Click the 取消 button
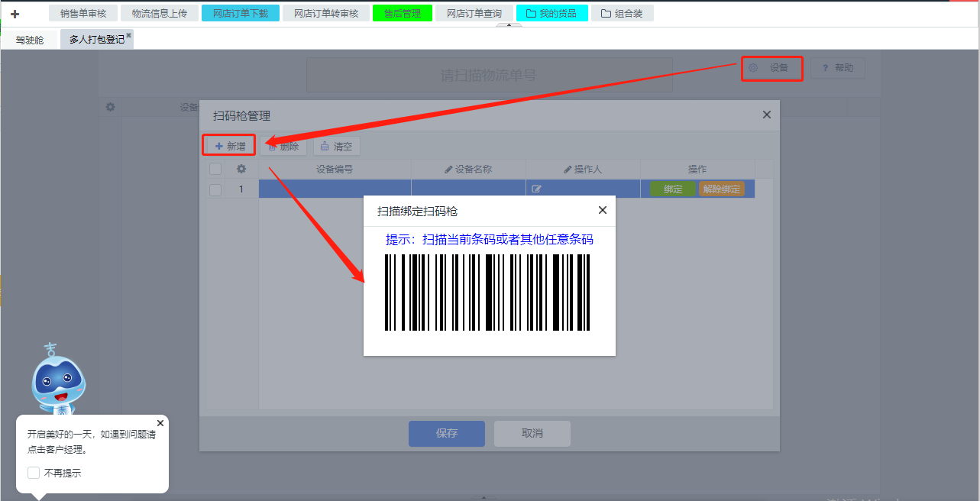This screenshot has height=501, width=980. [x=532, y=434]
